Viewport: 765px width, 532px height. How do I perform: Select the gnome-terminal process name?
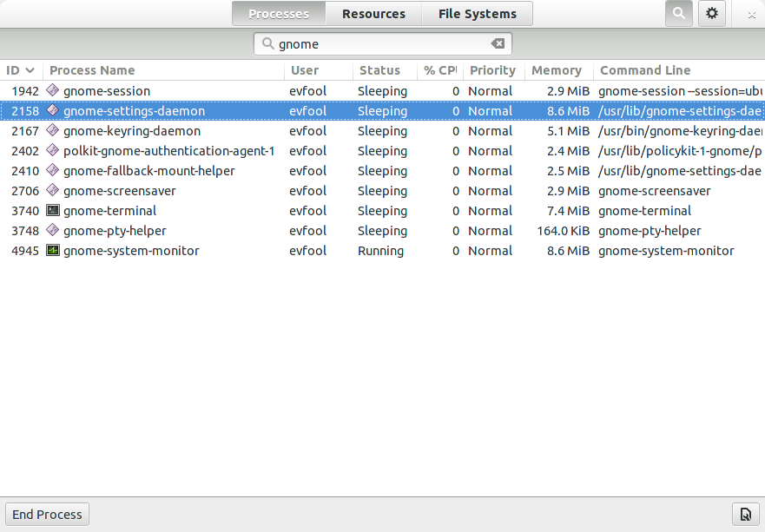[109, 211]
